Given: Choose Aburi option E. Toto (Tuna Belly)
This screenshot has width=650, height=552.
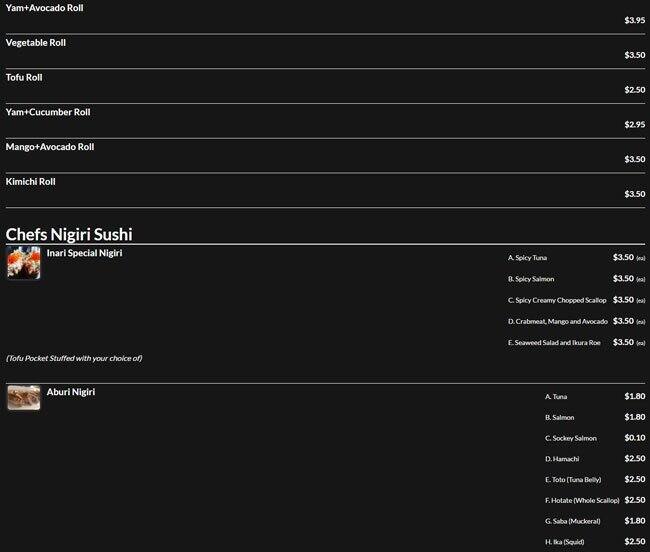Looking at the screenshot, I should (573, 479).
